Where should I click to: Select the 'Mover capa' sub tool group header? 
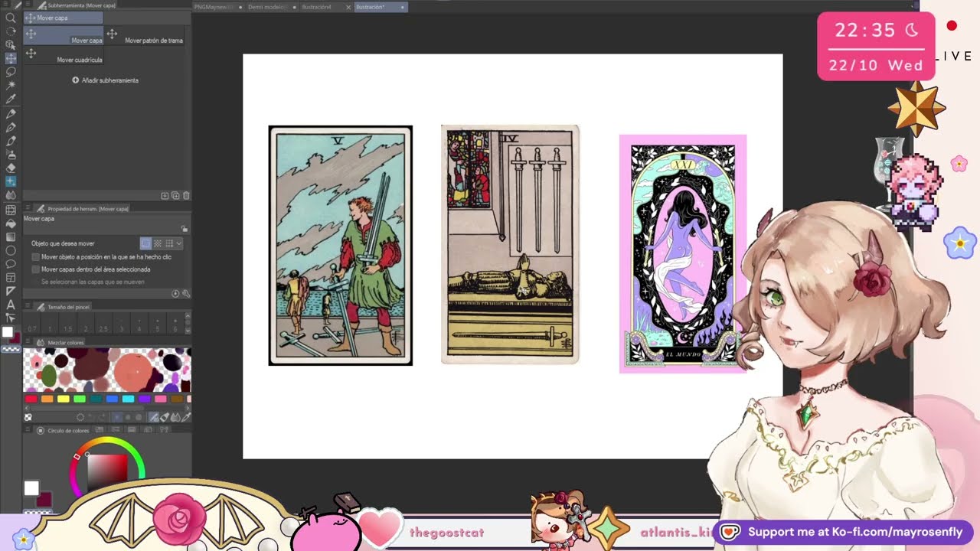tap(64, 18)
